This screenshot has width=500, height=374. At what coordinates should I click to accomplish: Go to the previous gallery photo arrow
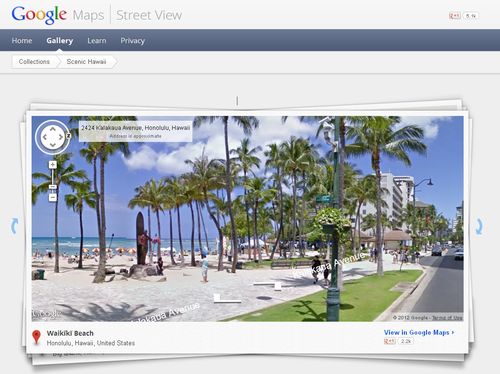14,226
